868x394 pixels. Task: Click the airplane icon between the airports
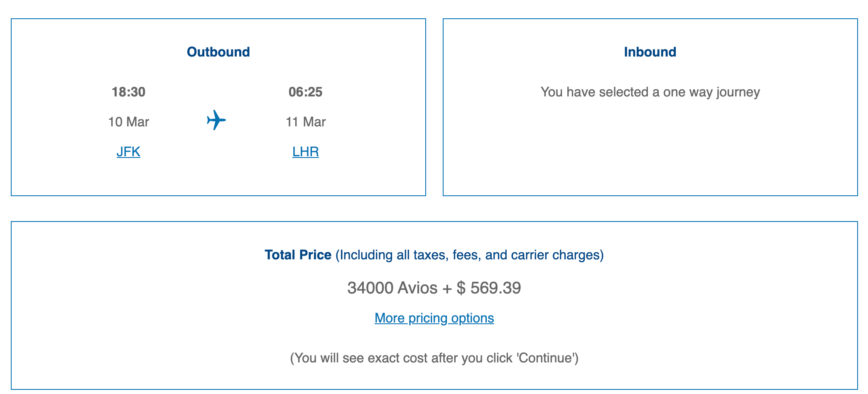(x=216, y=121)
